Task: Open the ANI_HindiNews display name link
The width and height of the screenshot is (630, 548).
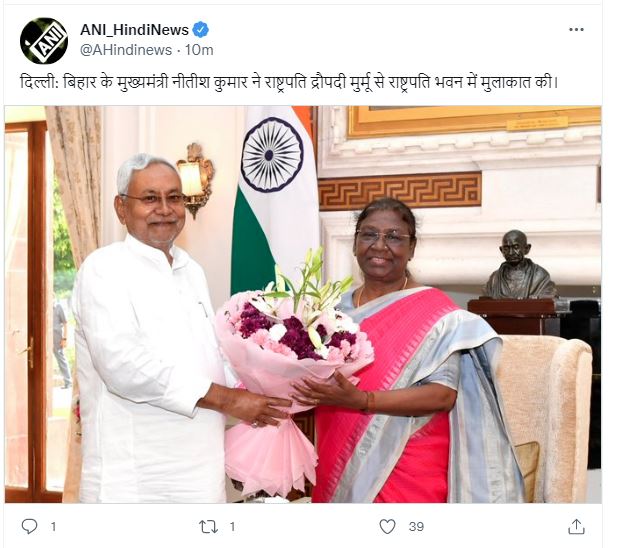Action: click(x=134, y=30)
